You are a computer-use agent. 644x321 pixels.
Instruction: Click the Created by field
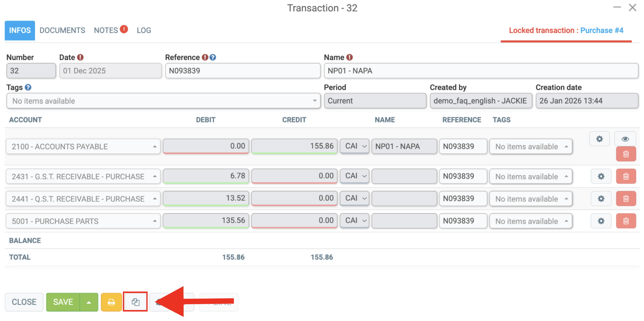coord(481,101)
